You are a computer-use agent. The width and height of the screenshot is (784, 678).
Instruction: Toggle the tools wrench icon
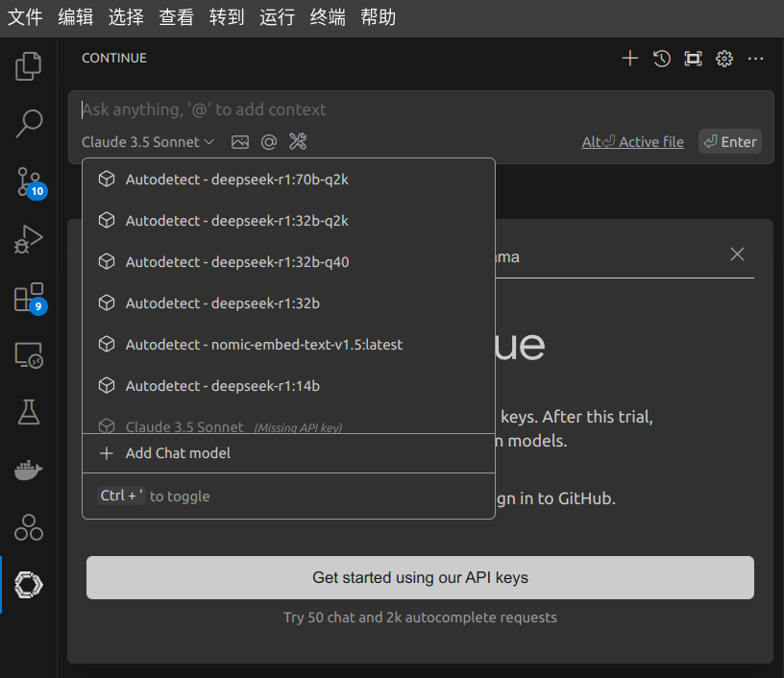298,141
